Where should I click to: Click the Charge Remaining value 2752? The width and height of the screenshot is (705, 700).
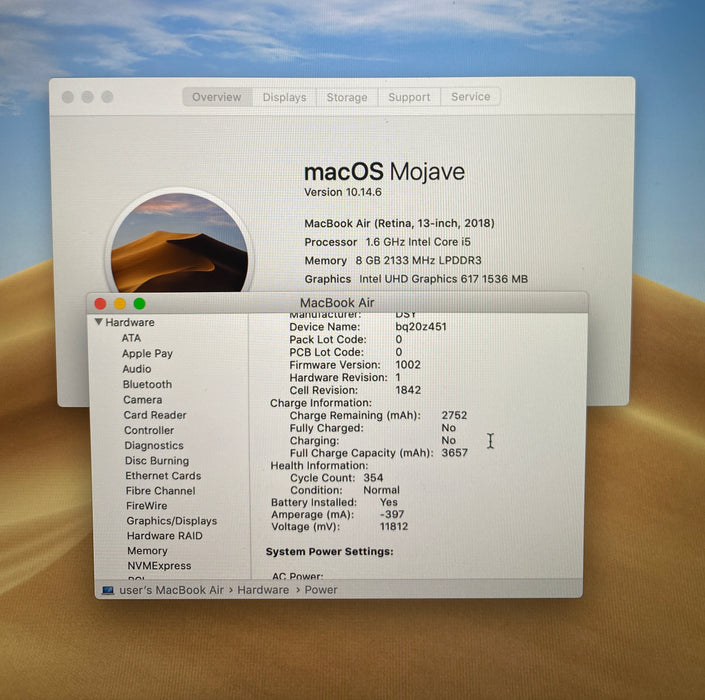point(454,415)
